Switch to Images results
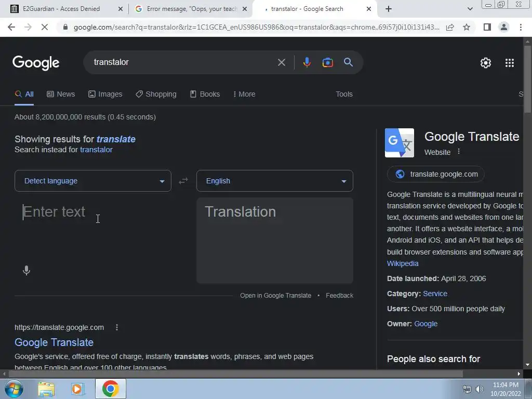Viewport: 532px width, 399px height. coord(105,95)
